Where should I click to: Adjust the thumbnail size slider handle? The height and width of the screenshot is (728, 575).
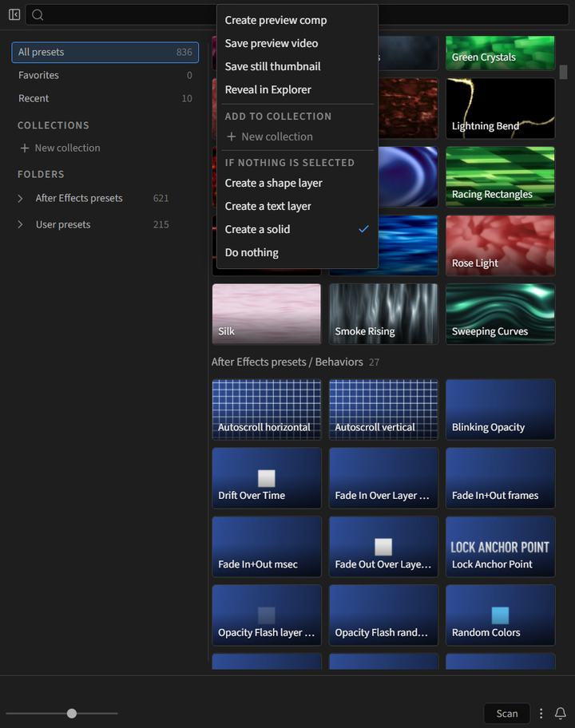coord(72,713)
